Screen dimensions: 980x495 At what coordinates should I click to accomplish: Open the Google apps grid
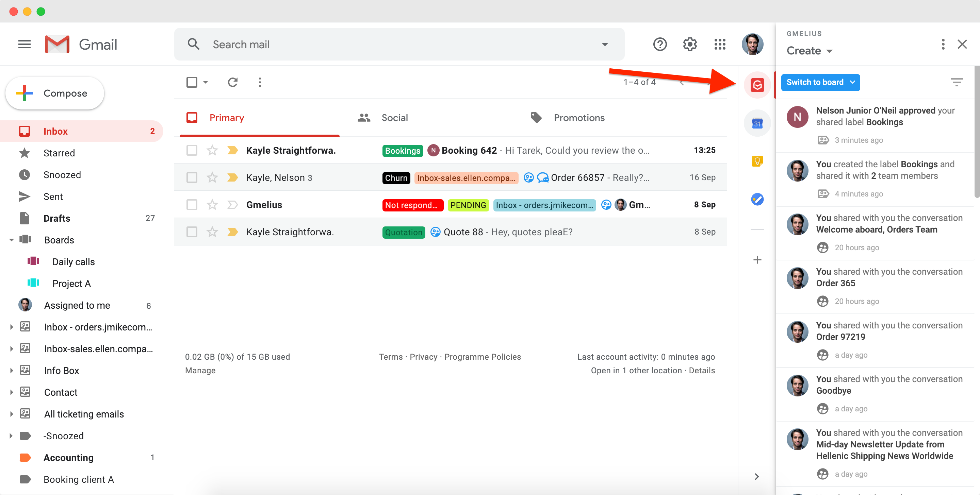[x=720, y=45]
